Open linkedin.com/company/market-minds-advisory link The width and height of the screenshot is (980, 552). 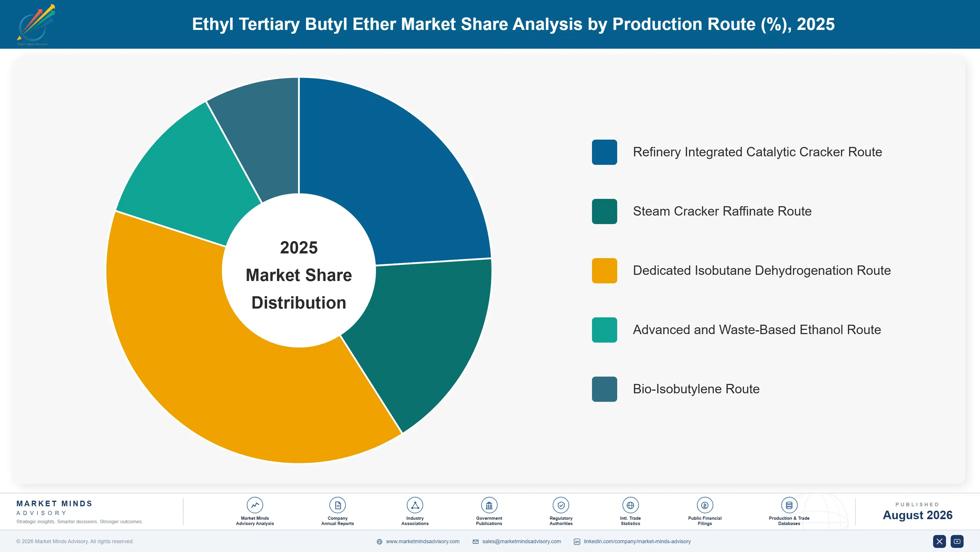tap(637, 541)
